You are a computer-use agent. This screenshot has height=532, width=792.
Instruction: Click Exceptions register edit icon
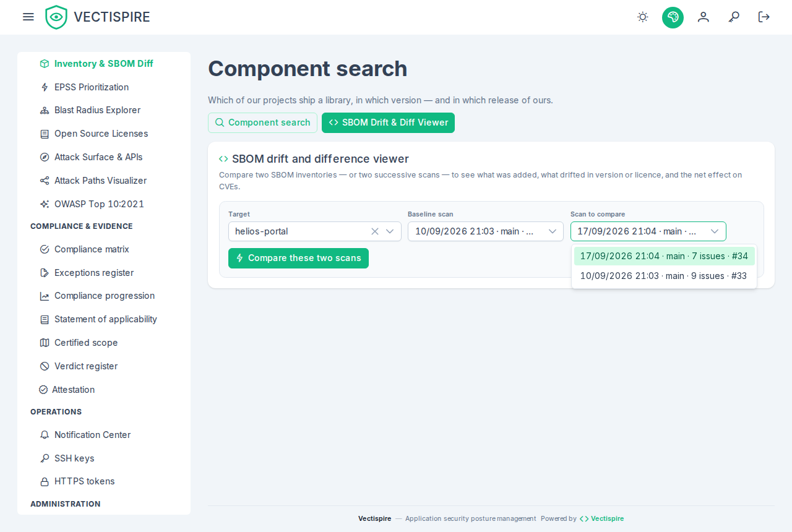click(45, 273)
